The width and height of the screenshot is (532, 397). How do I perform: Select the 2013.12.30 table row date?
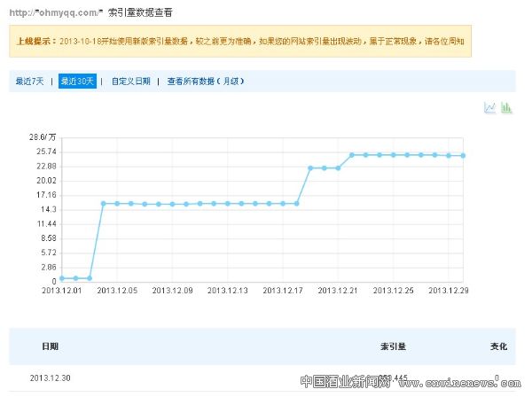(x=50, y=378)
